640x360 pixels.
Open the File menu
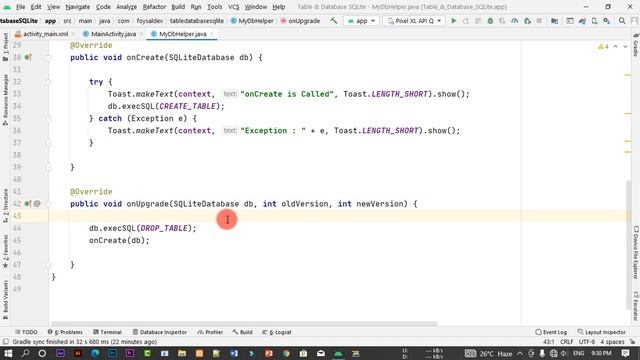tap(20, 7)
